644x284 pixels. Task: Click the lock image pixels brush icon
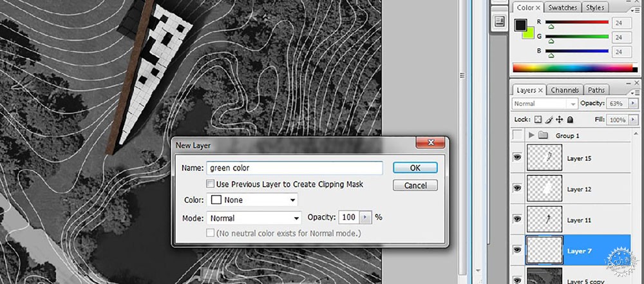(x=548, y=120)
